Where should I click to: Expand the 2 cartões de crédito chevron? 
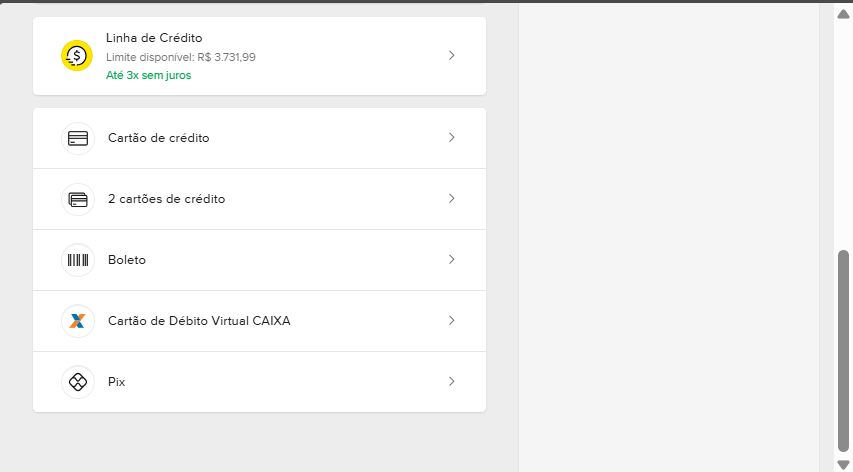click(452, 199)
